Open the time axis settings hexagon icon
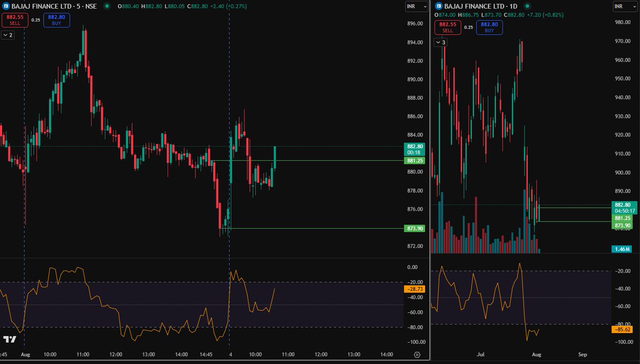 (x=417, y=355)
